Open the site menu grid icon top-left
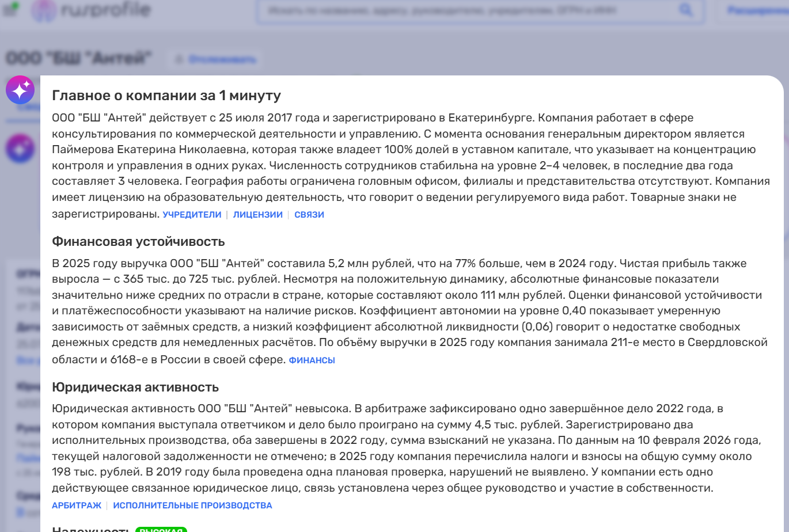789x532 pixels. click(10, 11)
